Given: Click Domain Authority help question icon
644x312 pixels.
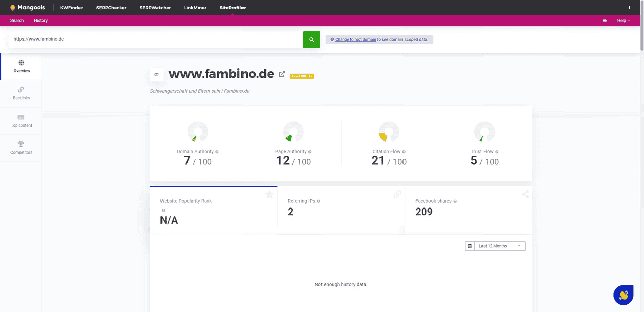Looking at the screenshot, I should [x=217, y=152].
